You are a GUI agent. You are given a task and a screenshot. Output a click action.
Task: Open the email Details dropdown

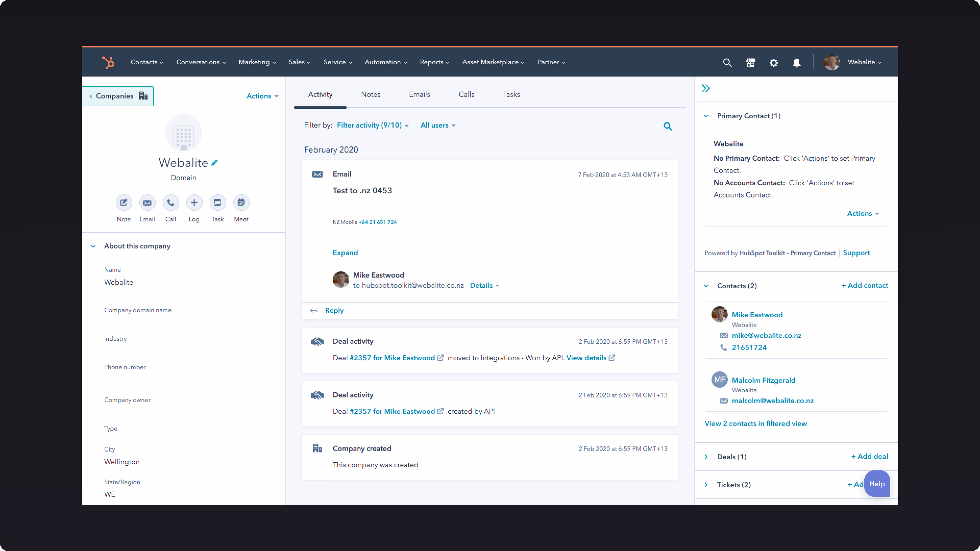(x=484, y=286)
